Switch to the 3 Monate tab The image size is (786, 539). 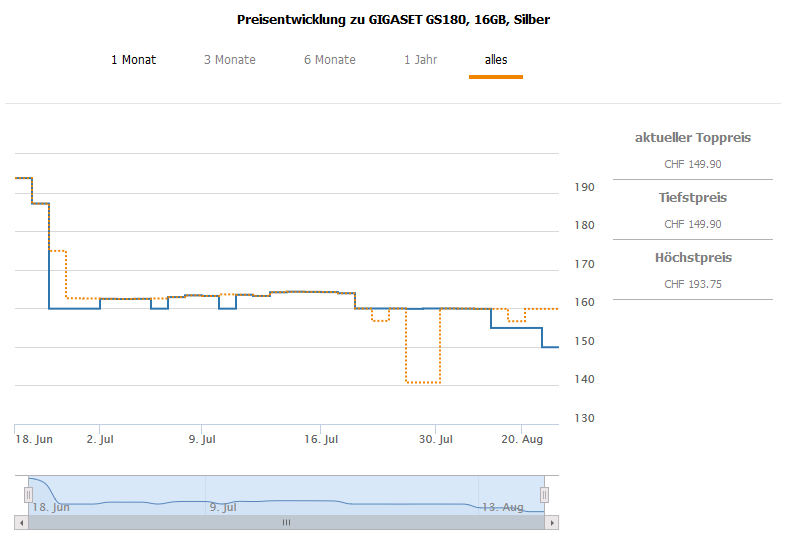[230, 60]
